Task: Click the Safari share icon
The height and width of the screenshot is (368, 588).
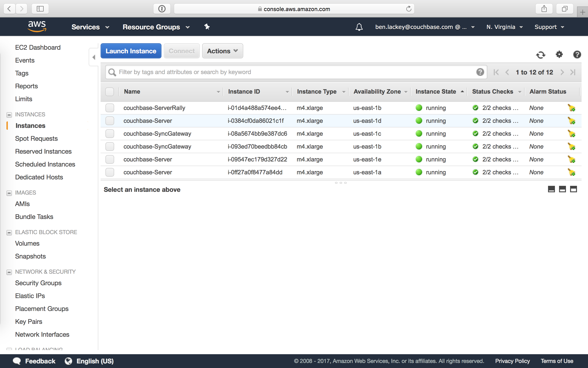Action: (x=544, y=9)
